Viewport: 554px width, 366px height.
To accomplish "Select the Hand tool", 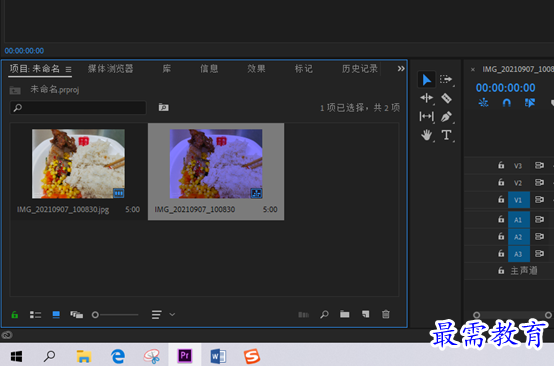I will [x=426, y=135].
